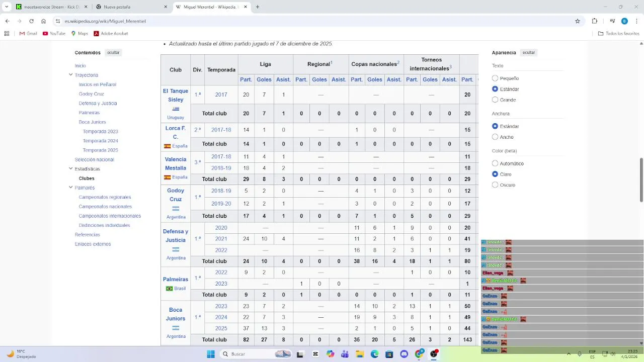644x362 pixels.
Task: Switch to the Nueva pestaña tab
Action: (x=131, y=7)
